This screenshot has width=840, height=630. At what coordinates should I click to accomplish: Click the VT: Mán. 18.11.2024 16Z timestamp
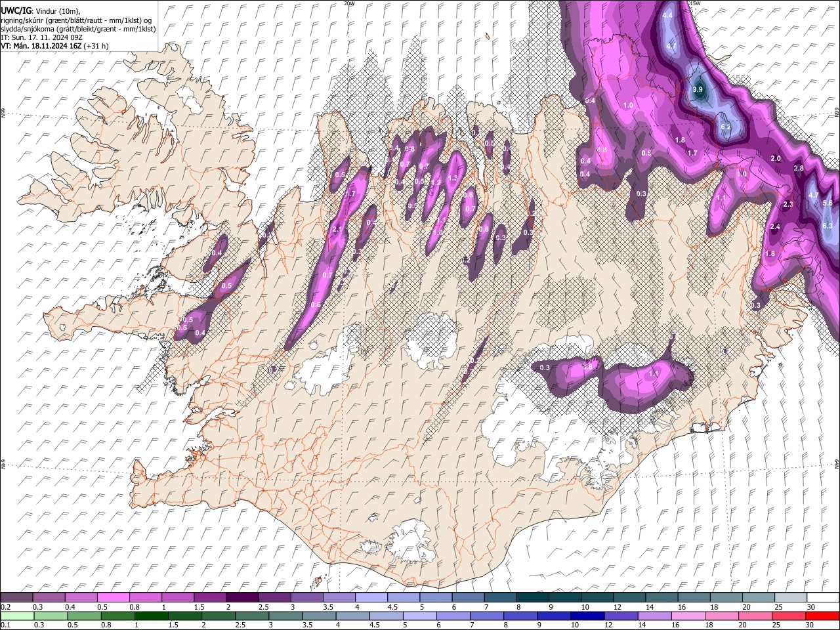41,46
